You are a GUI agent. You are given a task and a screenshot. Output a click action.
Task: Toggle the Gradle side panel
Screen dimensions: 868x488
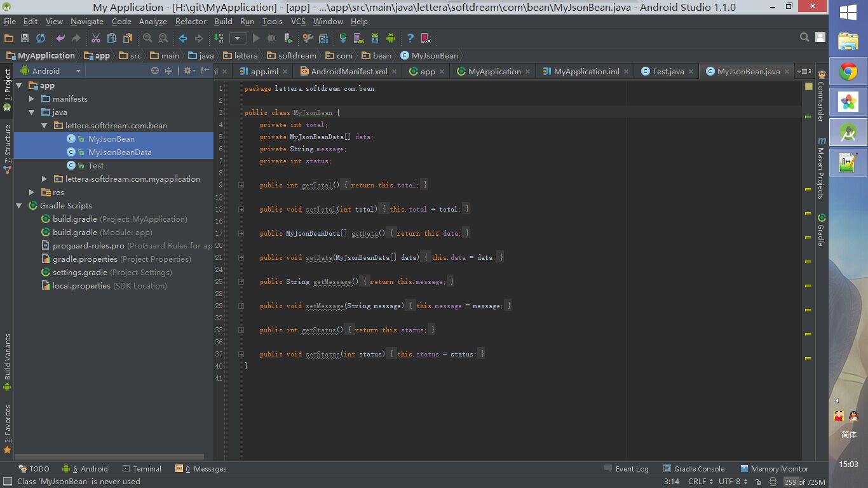pyautogui.click(x=821, y=230)
